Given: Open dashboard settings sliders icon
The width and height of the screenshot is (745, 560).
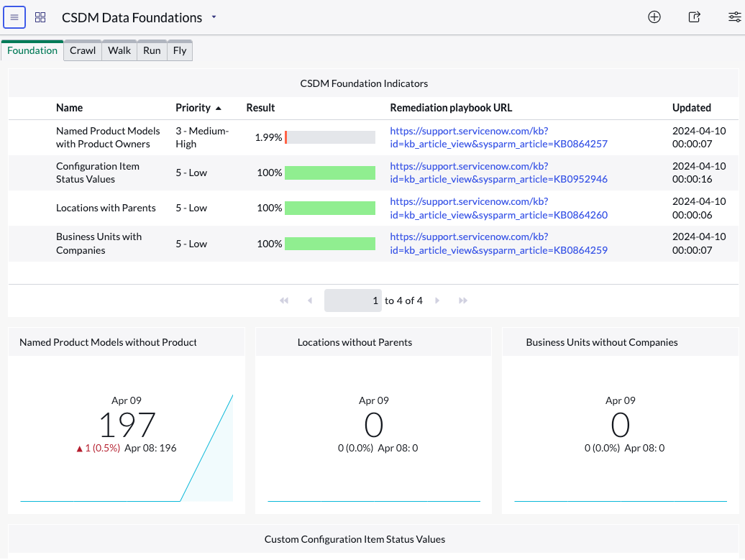Looking at the screenshot, I should 734,17.
